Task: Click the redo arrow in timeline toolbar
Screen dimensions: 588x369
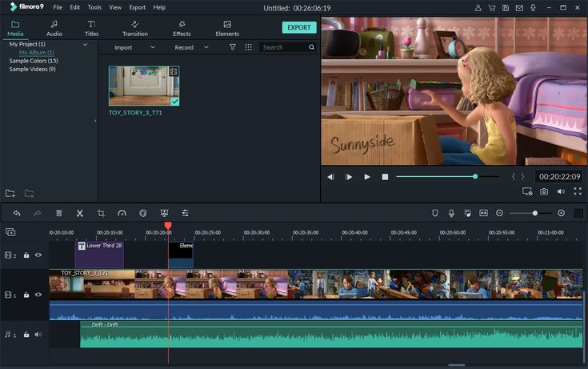Action: 38,213
